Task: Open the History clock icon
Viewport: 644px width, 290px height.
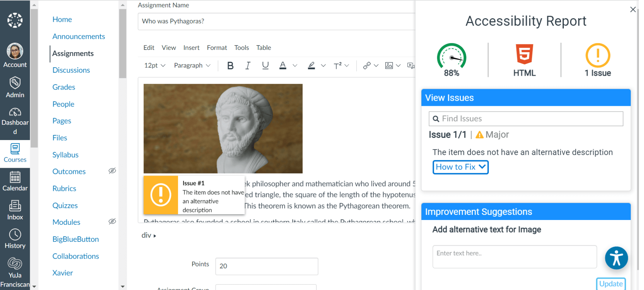Action: [x=15, y=235]
